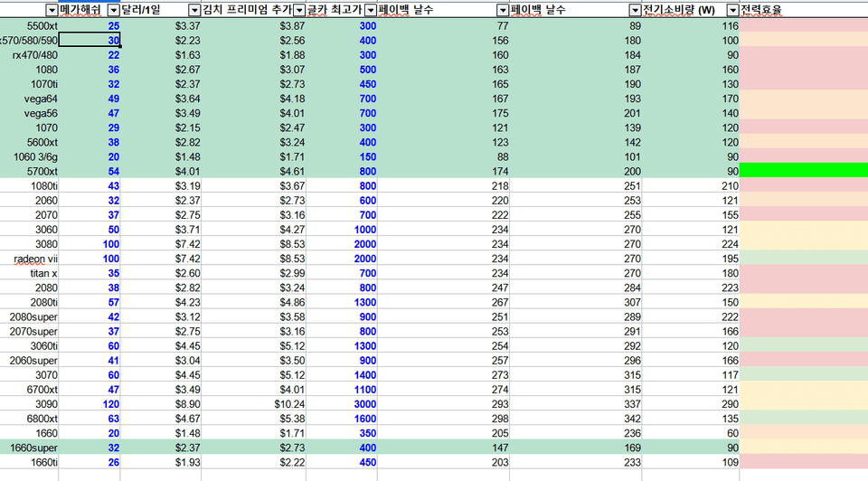This screenshot has height=481, width=868.
Task: Click the $5.38 cell in 6800xt row
Action: (x=253, y=419)
